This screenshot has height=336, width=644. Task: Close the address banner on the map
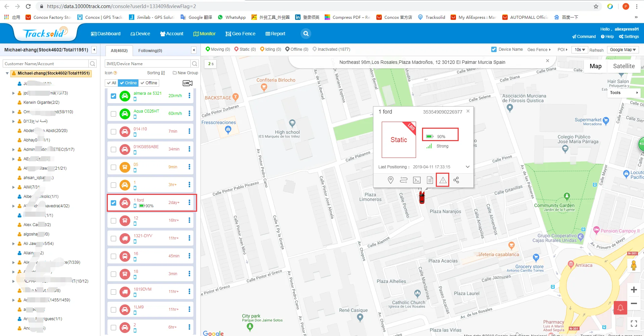tap(548, 61)
